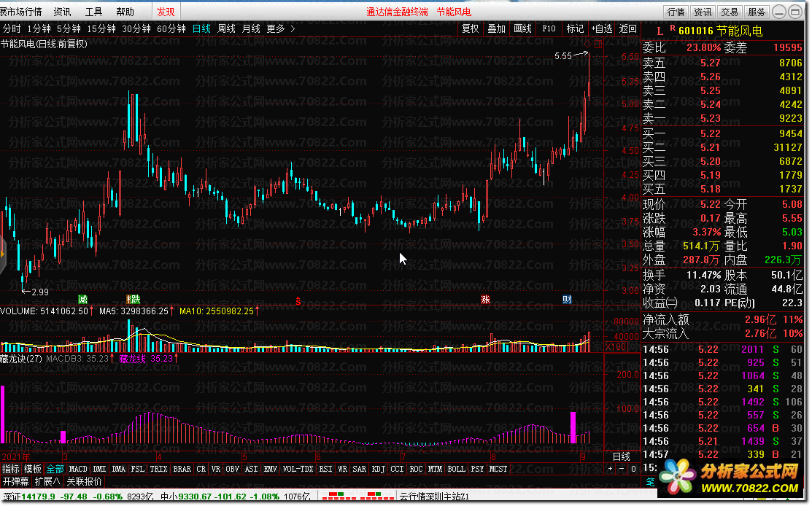Switch to 60分钟 chart period
This screenshot has width=812, height=506.
[171, 28]
